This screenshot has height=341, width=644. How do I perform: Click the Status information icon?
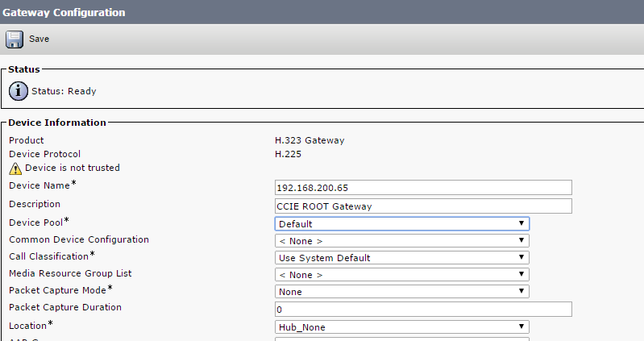point(18,91)
